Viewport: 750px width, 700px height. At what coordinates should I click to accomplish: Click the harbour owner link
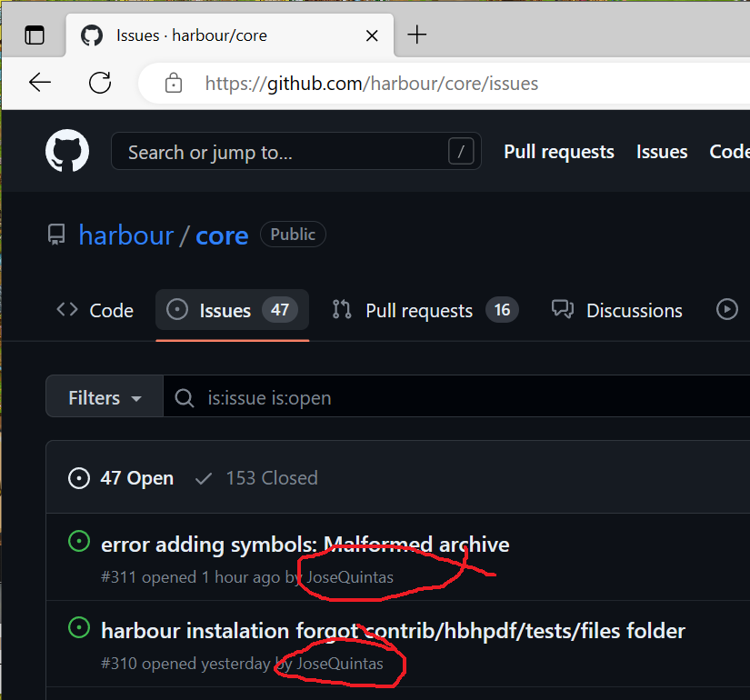[125, 235]
